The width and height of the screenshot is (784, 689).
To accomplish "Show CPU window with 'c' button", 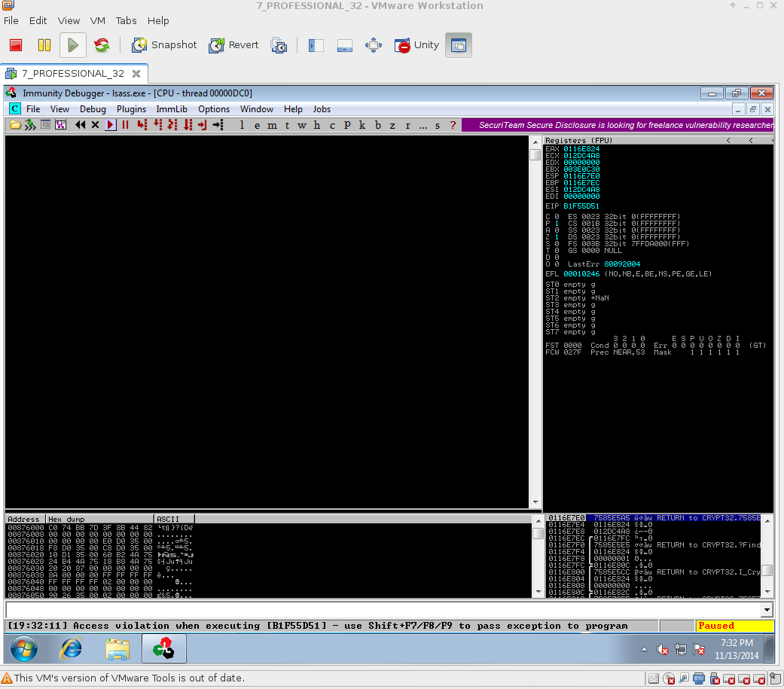I will click(x=332, y=125).
